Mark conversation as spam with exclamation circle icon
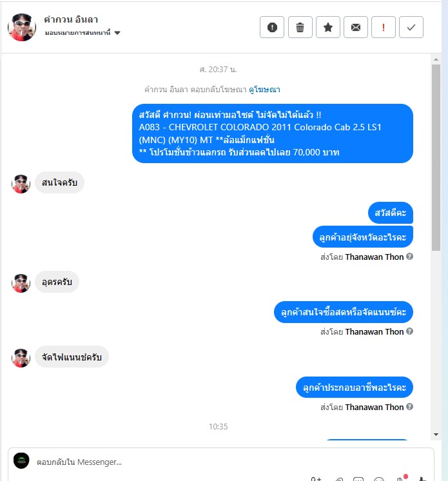This screenshot has height=481, width=448. click(271, 27)
